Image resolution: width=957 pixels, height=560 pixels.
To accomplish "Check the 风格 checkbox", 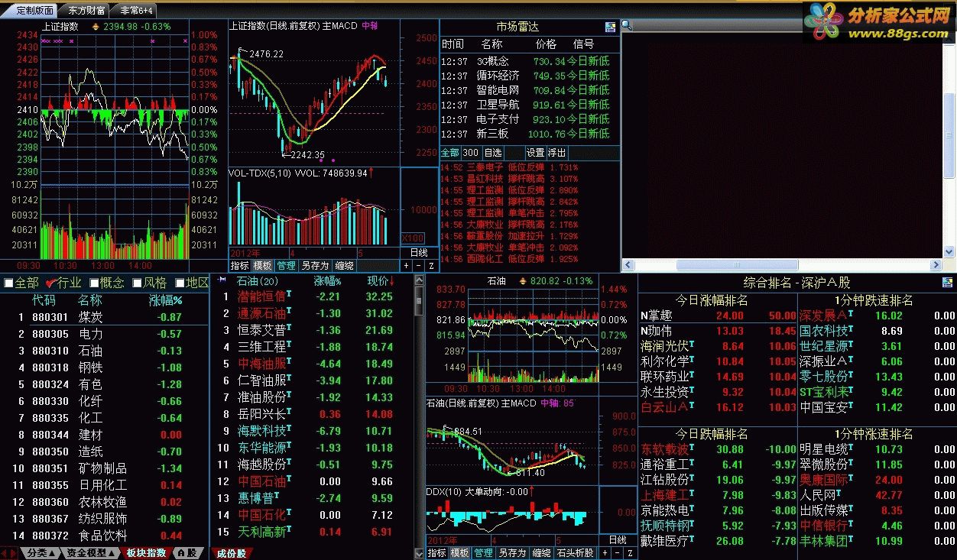I will [137, 283].
